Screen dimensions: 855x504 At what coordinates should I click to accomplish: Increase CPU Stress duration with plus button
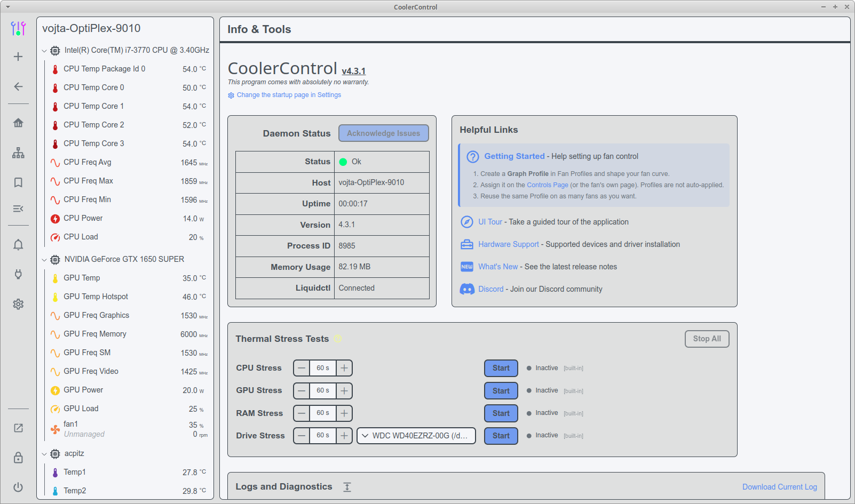coord(344,368)
